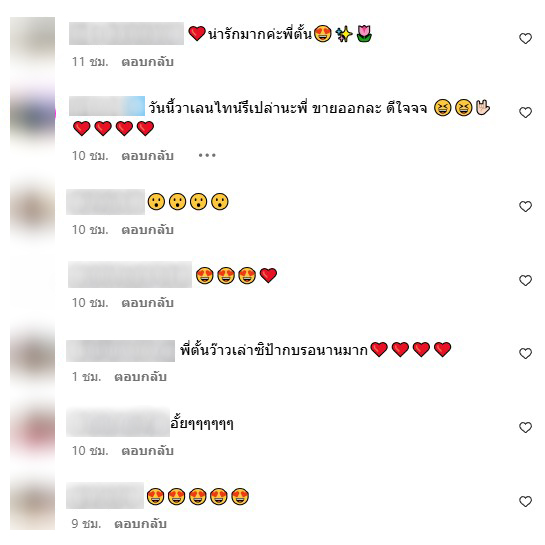
Task: Click ตอบกลับ under the four surprised faces comment
Action: click(147, 230)
